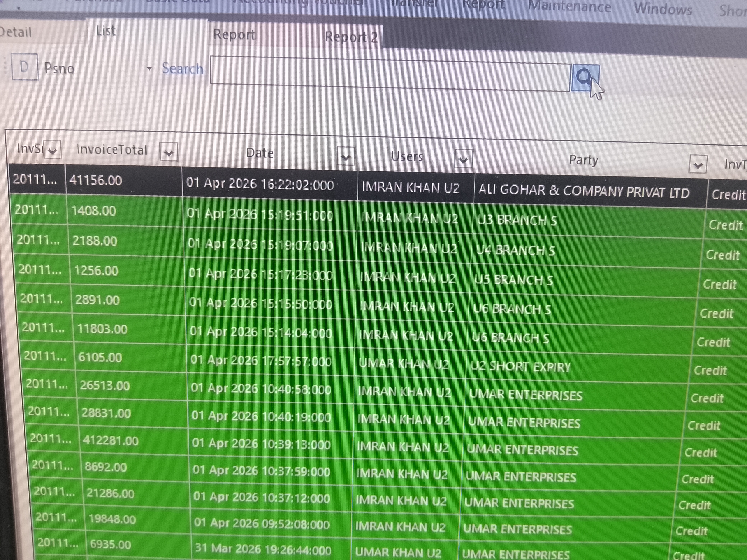Open the Party column filter dropdown
This screenshot has width=747, height=560.
pos(698,164)
